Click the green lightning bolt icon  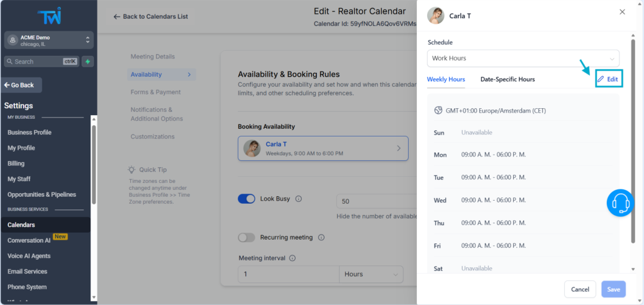pos(87,62)
